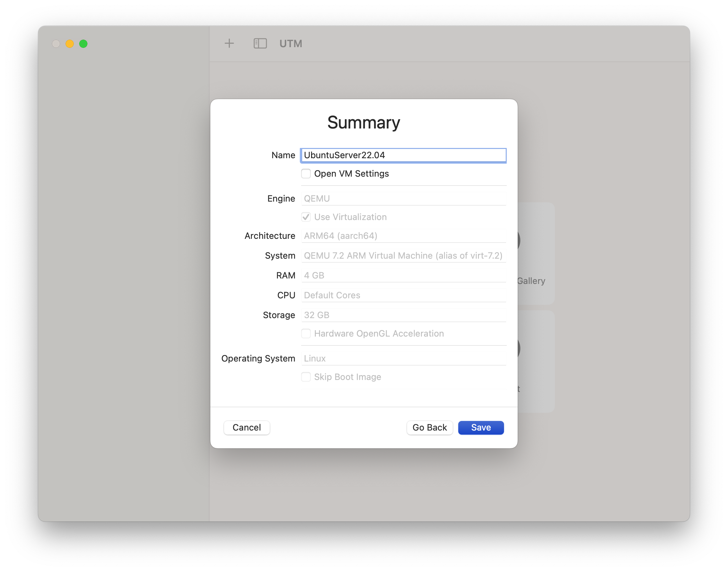The image size is (728, 572).
Task: Click the Summary heading text
Action: [364, 123]
